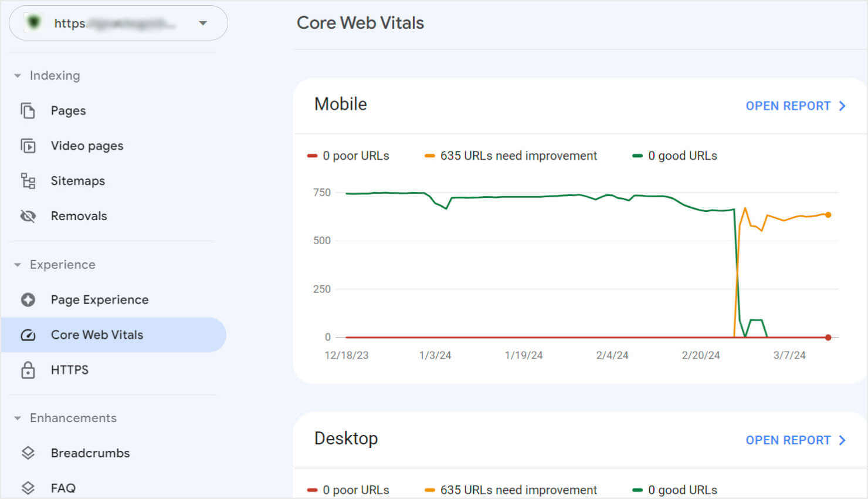The height and width of the screenshot is (499, 868).
Task: Select the Page Experience icon
Action: point(28,299)
